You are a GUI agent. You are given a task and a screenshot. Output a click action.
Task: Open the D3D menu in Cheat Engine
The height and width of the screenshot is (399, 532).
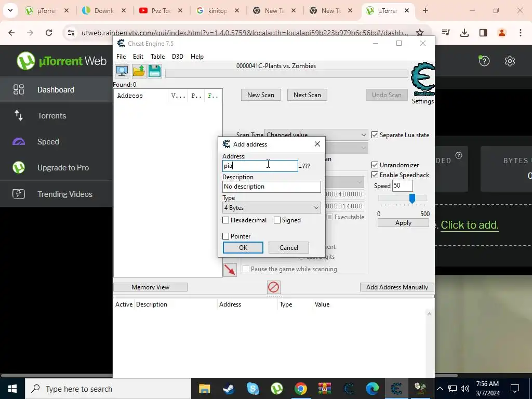point(178,57)
